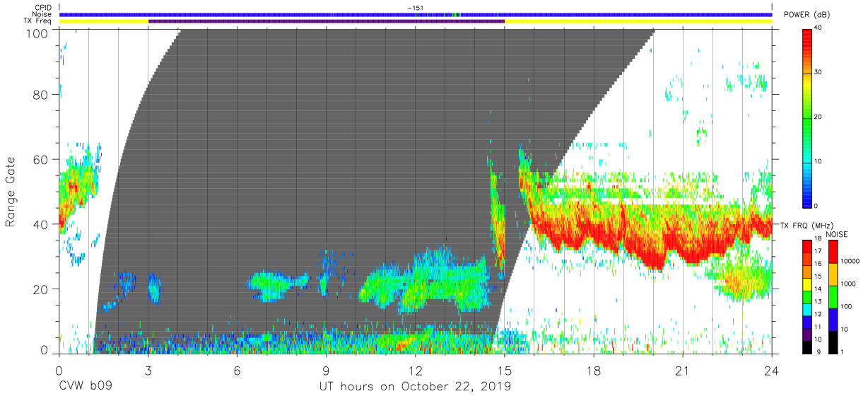The image size is (868, 401).
Task: Click the noise scale value 1000
Action: tap(848, 284)
